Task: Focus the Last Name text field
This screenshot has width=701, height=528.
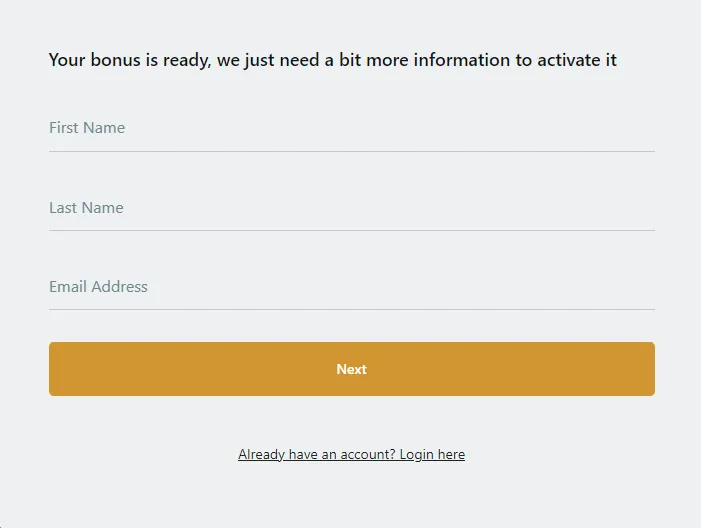Action: 351,208
